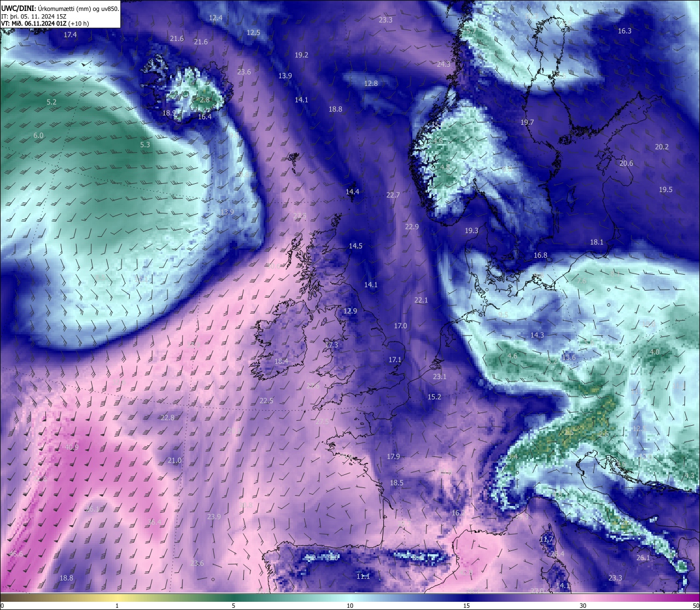Click the 20.2 value on the right
The image size is (700, 610).
[x=662, y=147]
